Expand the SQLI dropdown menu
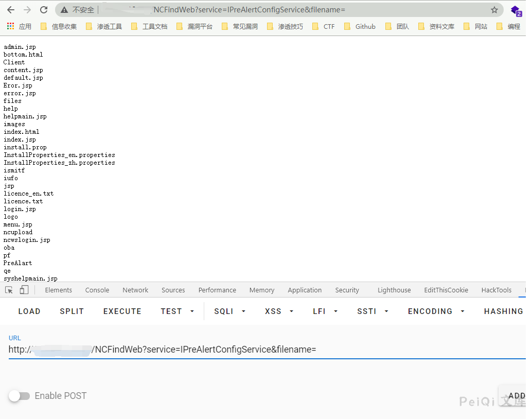 [x=229, y=311]
